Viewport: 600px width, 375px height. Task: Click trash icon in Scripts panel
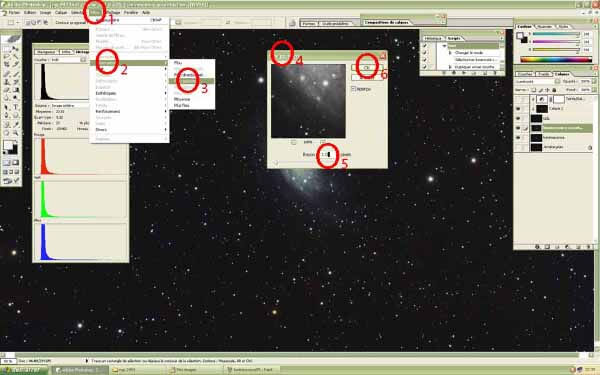(x=494, y=73)
